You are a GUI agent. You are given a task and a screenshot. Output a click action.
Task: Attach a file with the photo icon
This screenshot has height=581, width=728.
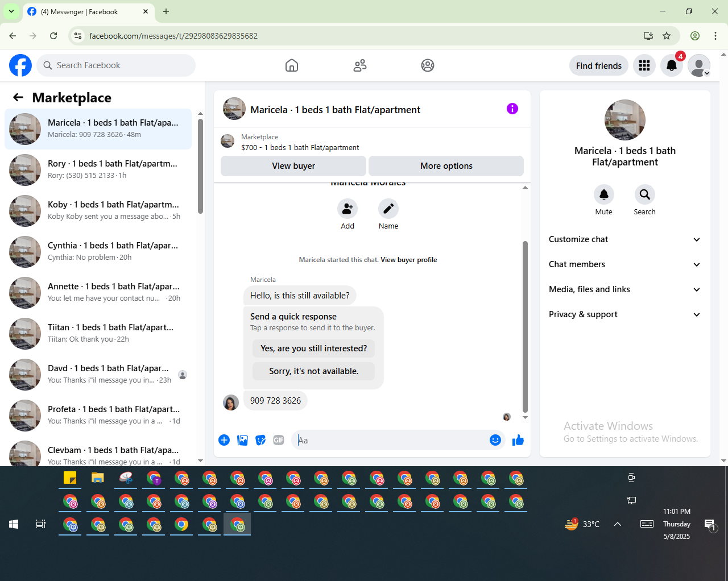tap(242, 440)
